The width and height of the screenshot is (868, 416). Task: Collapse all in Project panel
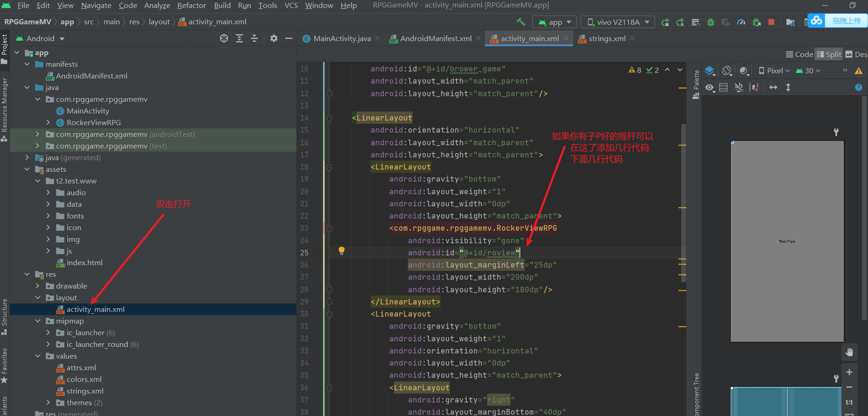click(254, 38)
